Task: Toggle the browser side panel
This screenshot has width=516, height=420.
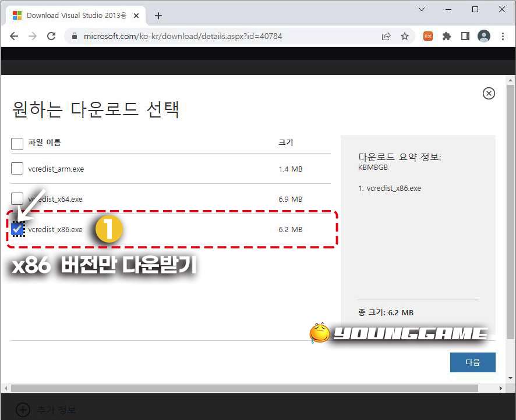Action: (x=465, y=36)
